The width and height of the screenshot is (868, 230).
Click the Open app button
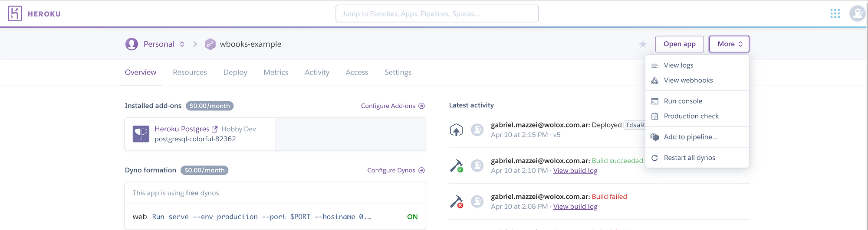(679, 44)
